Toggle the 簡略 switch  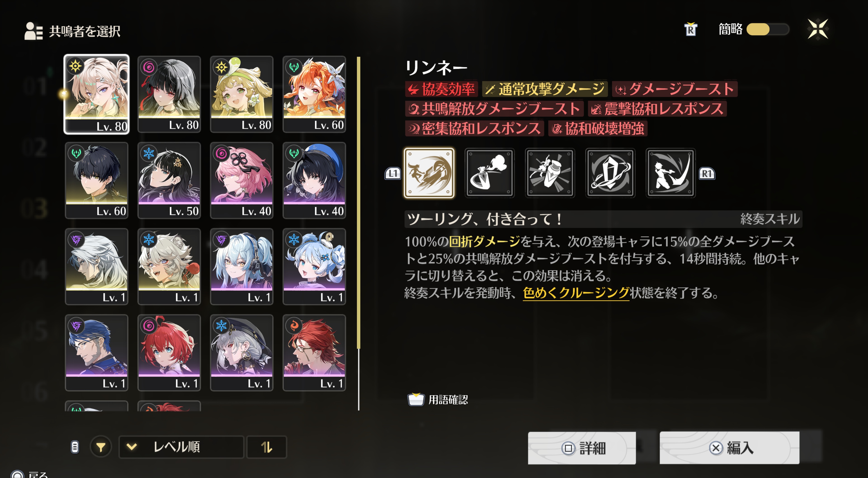pos(768,29)
